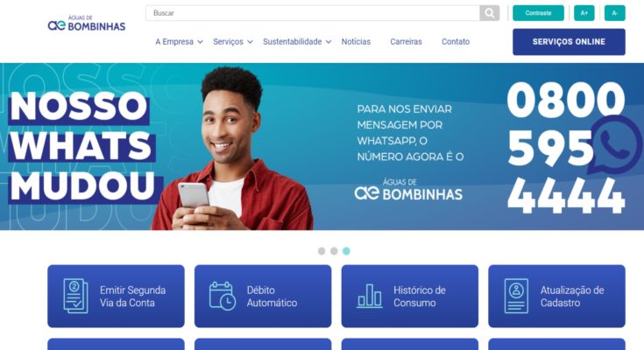
Task: Increase font size with A+ button
Action: click(584, 13)
